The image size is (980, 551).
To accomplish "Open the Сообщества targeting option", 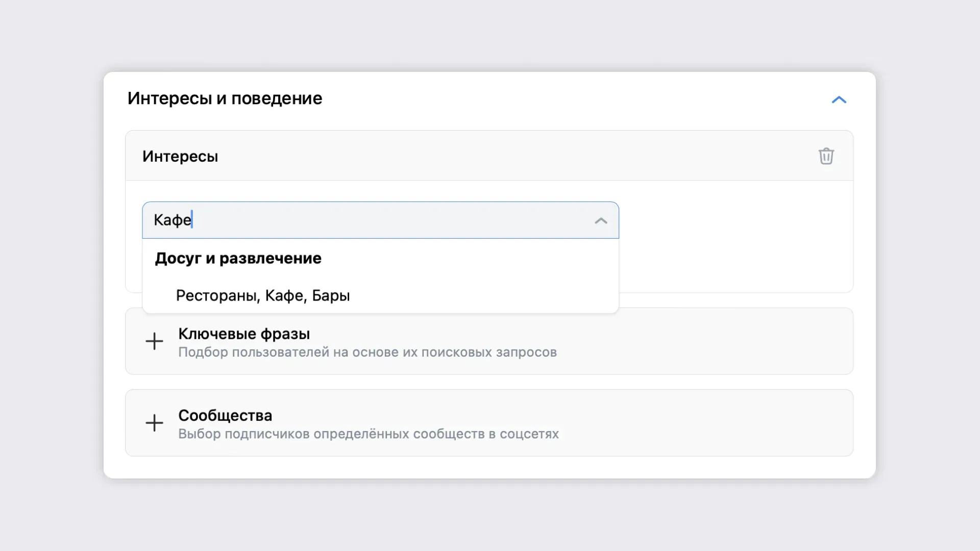I will click(x=226, y=416).
